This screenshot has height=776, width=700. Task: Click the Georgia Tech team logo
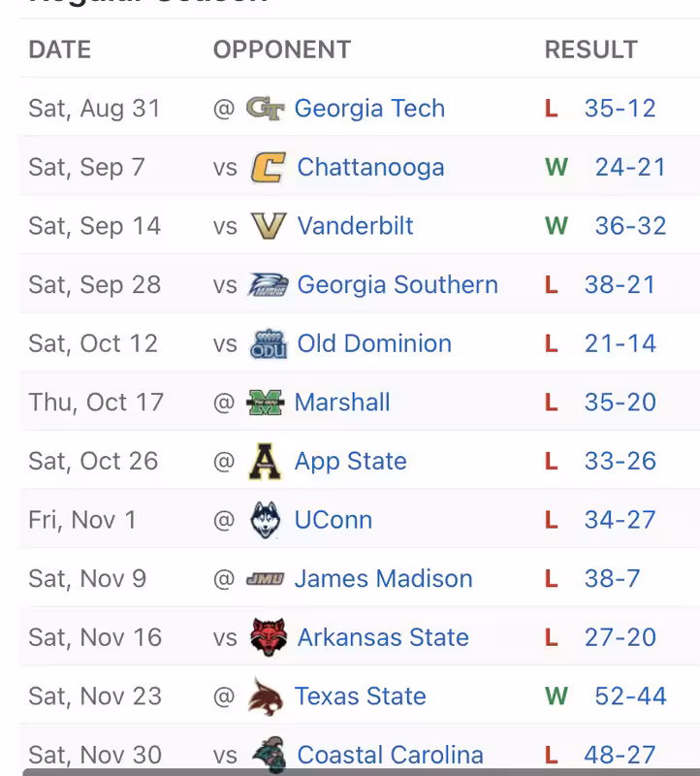pos(265,109)
